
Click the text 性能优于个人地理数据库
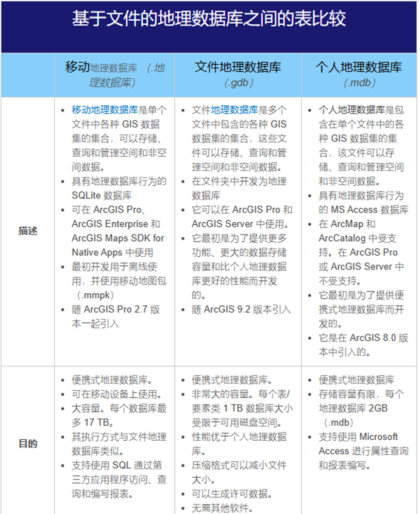click(x=239, y=444)
